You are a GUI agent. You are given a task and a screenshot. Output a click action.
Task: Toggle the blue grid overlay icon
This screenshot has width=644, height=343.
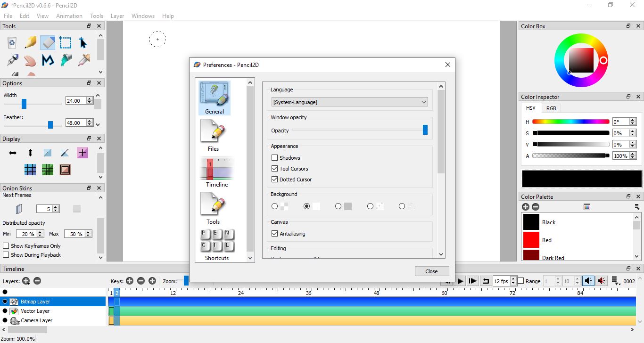[30, 170]
